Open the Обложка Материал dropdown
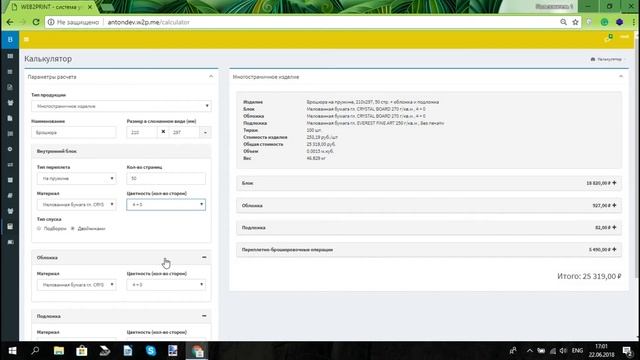This screenshot has width=640, height=360. point(76,284)
